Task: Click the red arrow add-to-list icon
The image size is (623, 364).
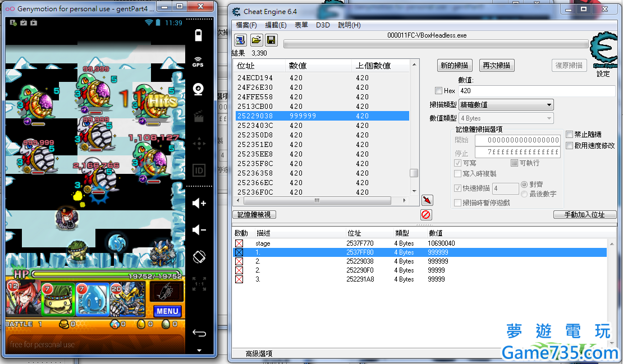Action: [427, 200]
